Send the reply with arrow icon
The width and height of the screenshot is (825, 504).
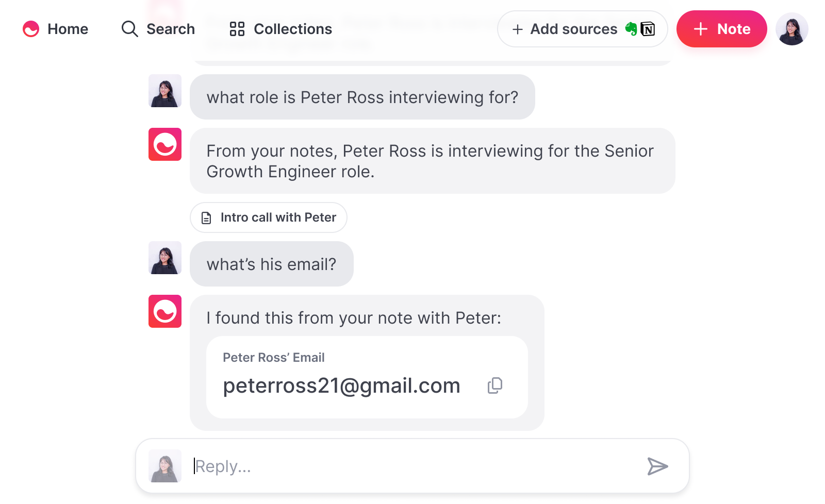point(657,466)
